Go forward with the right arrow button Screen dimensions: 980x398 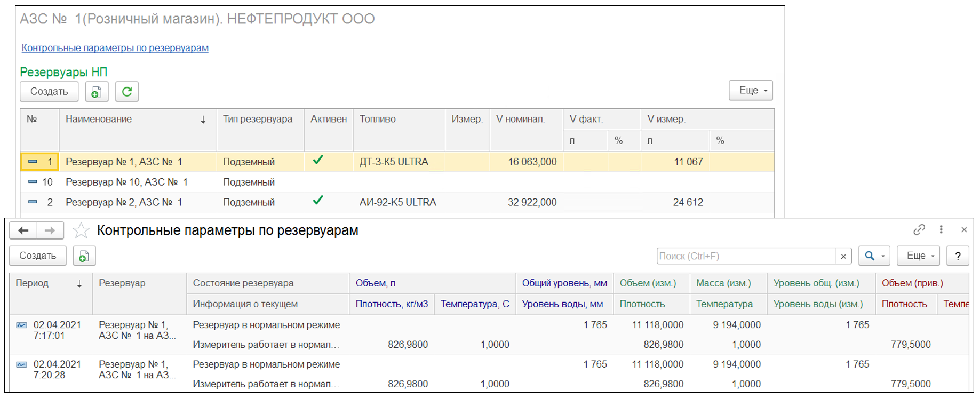pos(50,230)
